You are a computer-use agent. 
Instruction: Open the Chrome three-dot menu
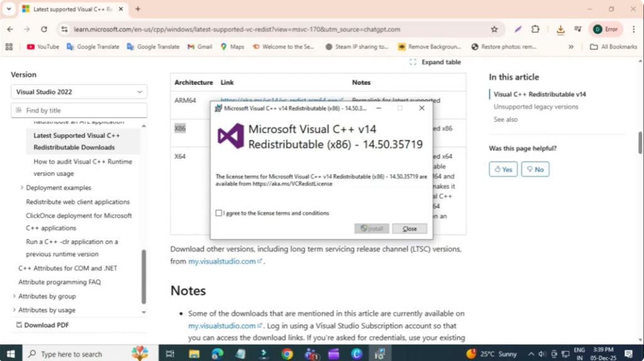(634, 29)
